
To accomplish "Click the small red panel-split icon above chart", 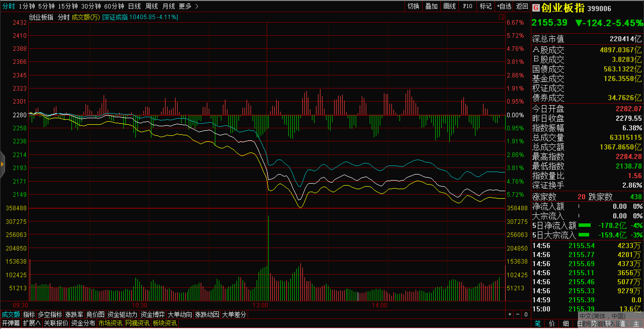I will coord(501,17).
